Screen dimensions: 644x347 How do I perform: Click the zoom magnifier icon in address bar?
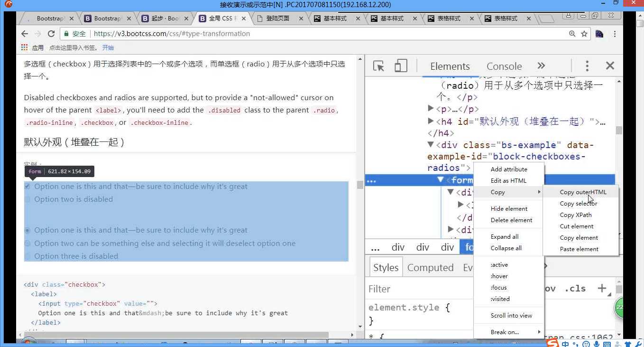click(572, 34)
